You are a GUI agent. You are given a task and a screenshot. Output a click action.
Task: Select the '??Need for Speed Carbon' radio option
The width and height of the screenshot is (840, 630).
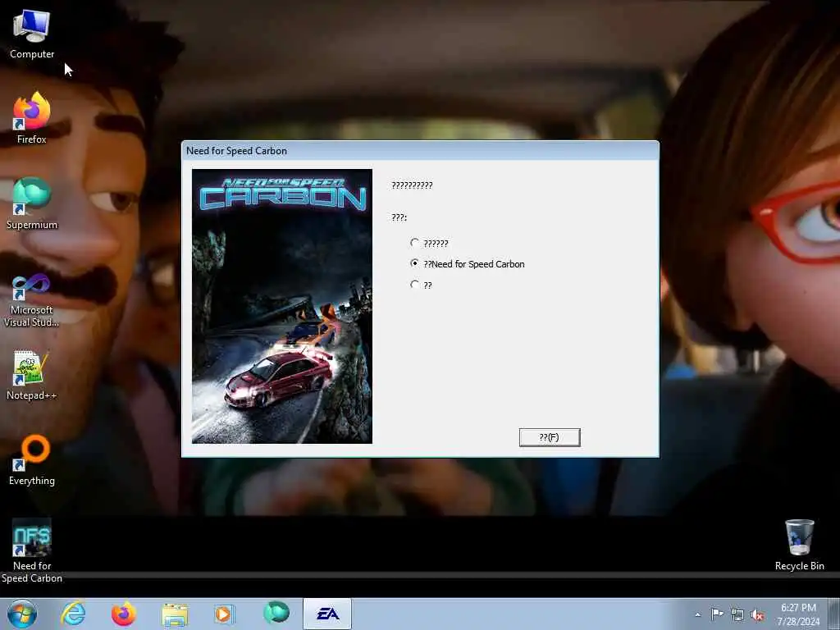click(467, 264)
